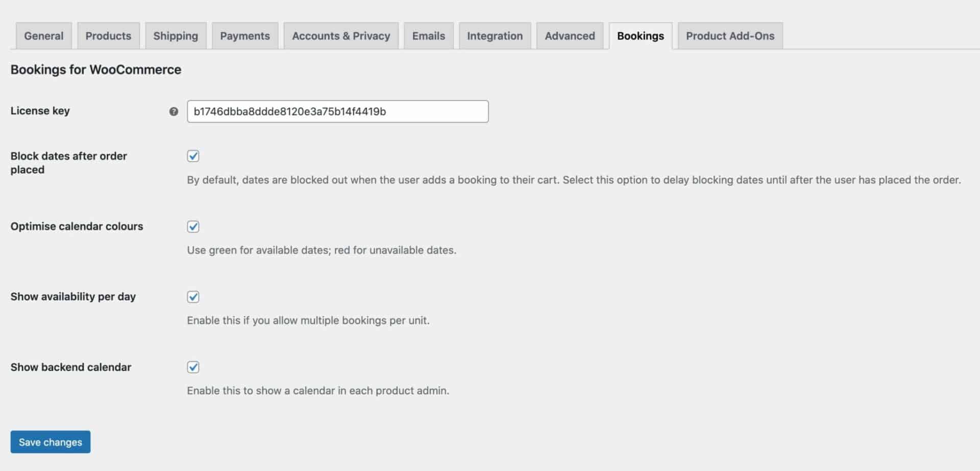Click the Block dates after order placed label
This screenshot has width=980, height=471.
pos(69,162)
